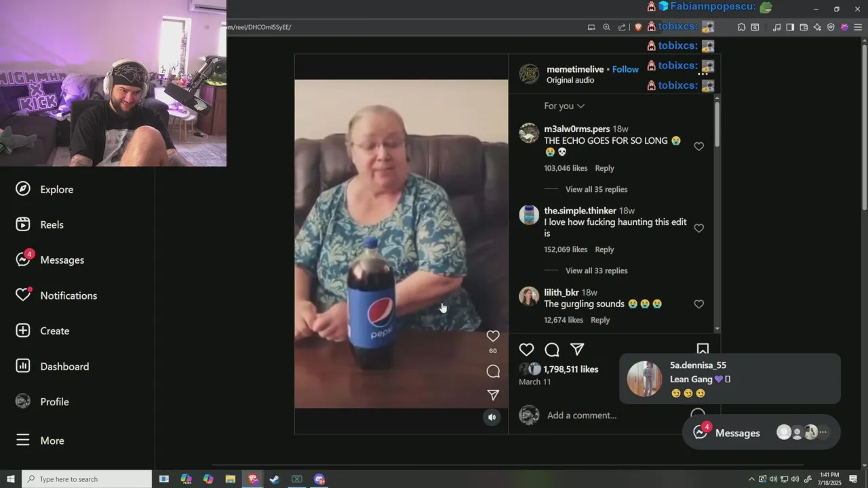Click 152,069 likes on second comment

pyautogui.click(x=566, y=249)
